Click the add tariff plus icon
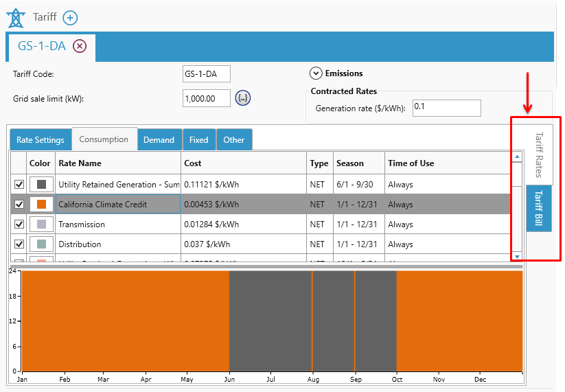Viewport: 565px width, 392px height. coord(70,18)
